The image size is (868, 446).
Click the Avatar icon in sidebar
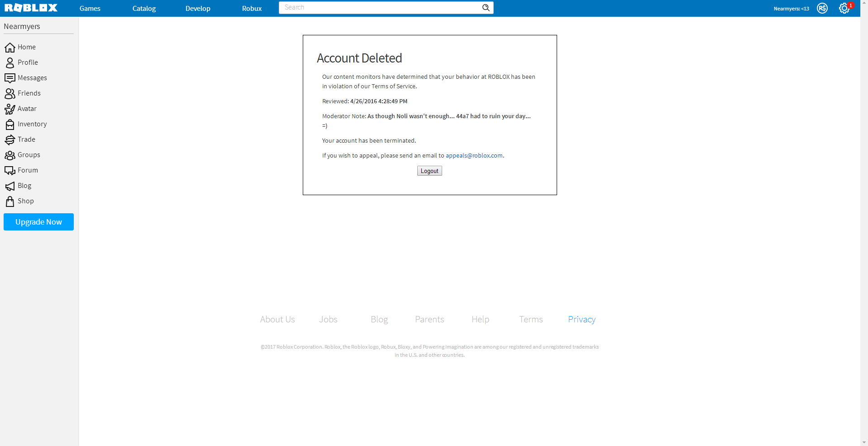[10, 109]
